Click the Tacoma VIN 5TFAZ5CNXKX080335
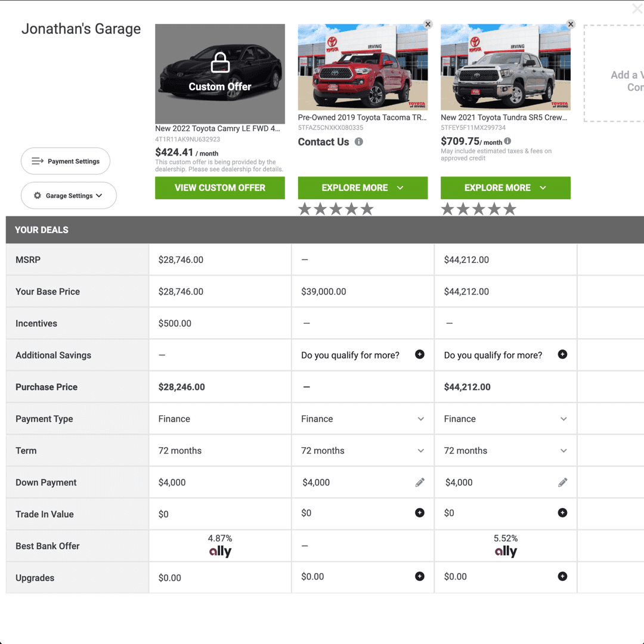This screenshot has height=644, width=644. point(330,128)
